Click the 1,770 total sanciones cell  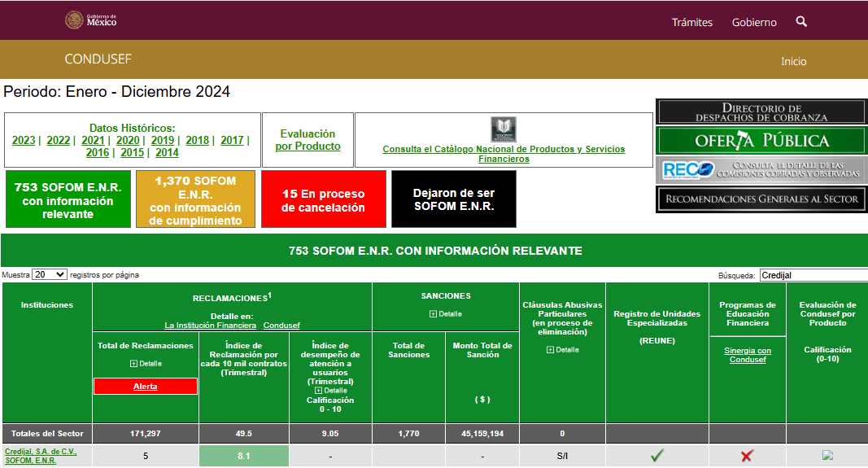[408, 434]
